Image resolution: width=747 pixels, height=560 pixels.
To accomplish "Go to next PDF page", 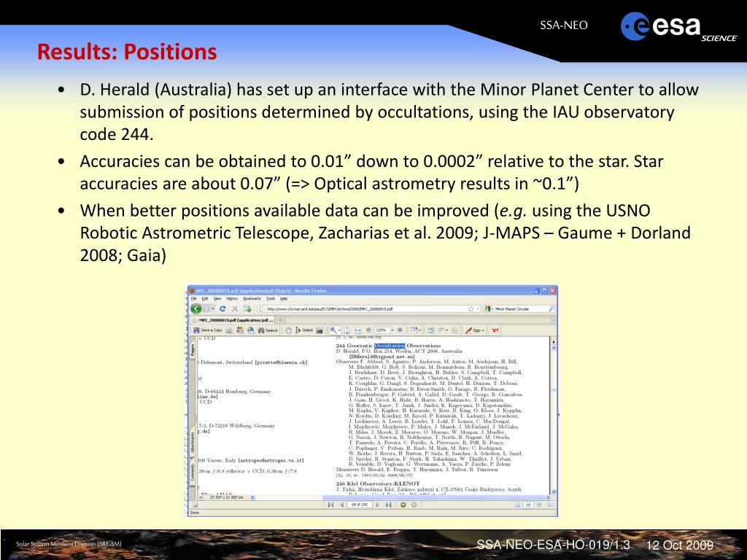I will [378, 505].
